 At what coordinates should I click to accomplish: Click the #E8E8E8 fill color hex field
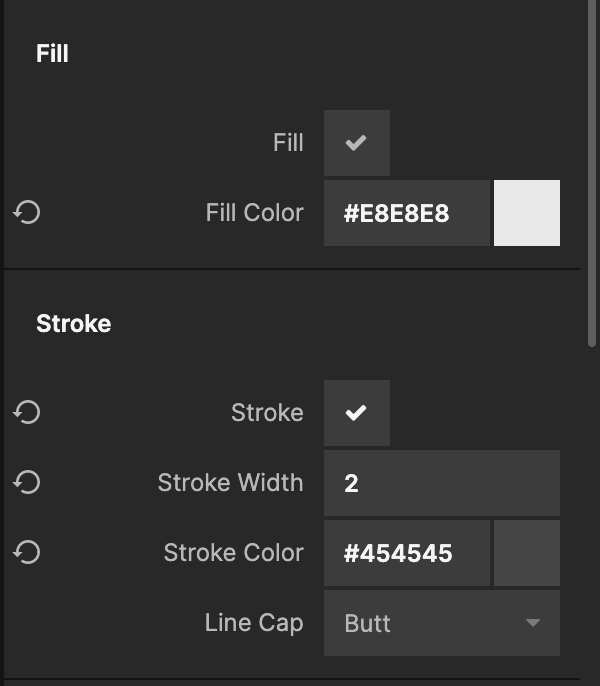click(406, 213)
